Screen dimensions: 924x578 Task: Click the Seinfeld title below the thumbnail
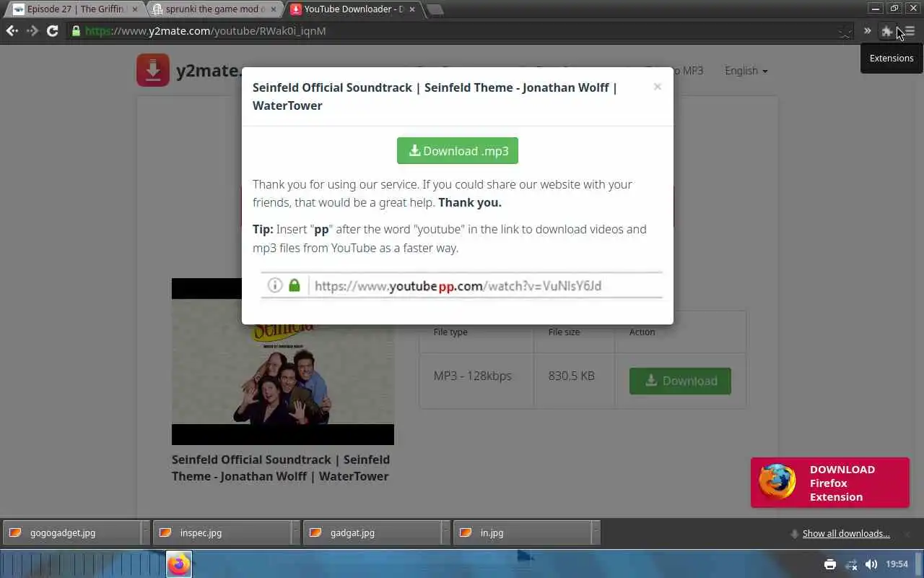tap(281, 467)
